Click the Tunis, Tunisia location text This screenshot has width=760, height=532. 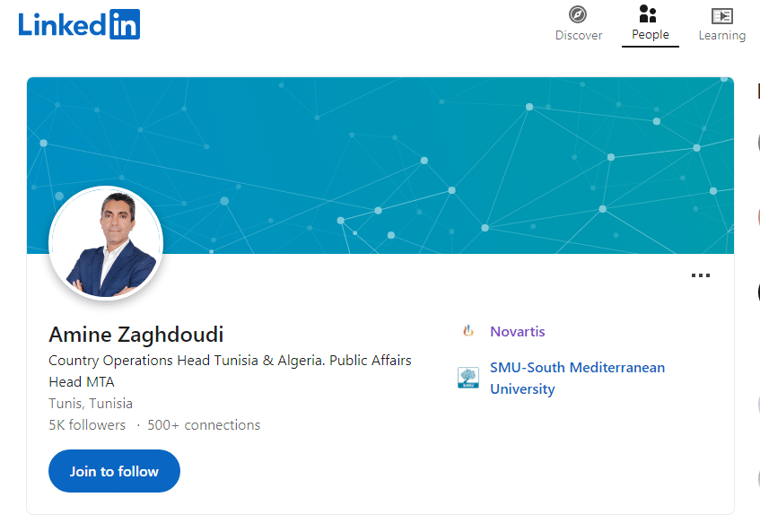coord(91,404)
